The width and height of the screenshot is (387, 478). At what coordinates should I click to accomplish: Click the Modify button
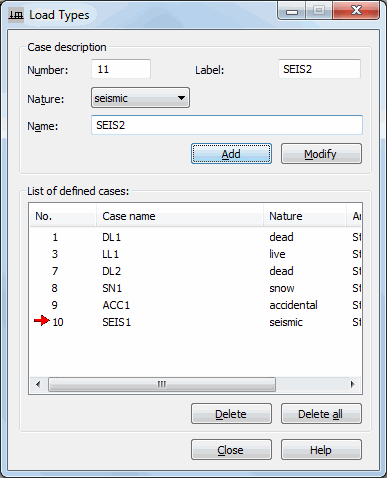coord(321,154)
